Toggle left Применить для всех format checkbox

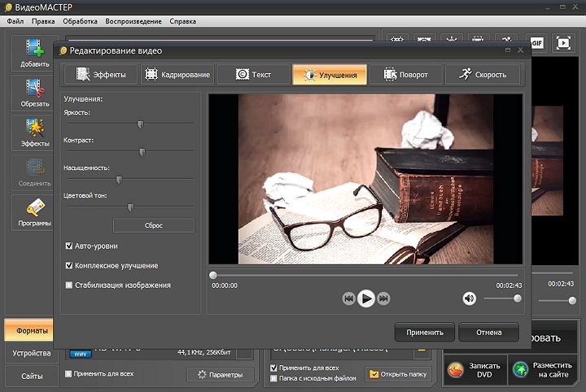click(x=68, y=374)
